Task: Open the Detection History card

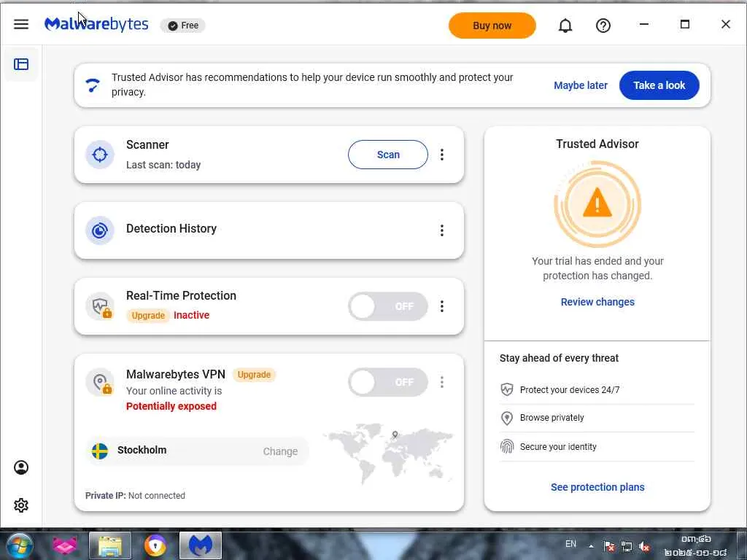Action: [x=269, y=230]
